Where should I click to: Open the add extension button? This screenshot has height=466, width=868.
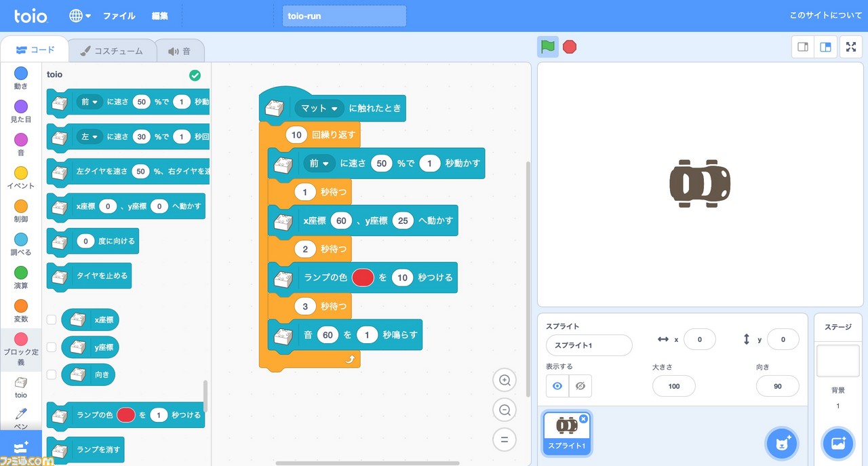(x=20, y=448)
